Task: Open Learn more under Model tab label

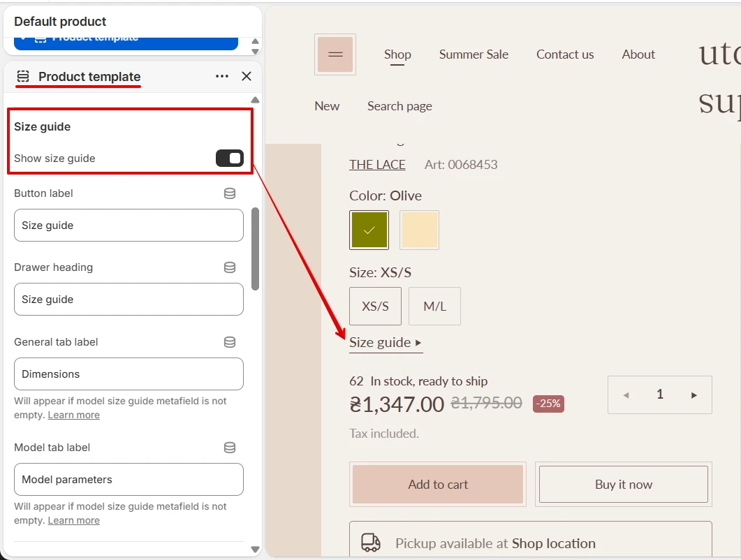Action: coord(74,520)
